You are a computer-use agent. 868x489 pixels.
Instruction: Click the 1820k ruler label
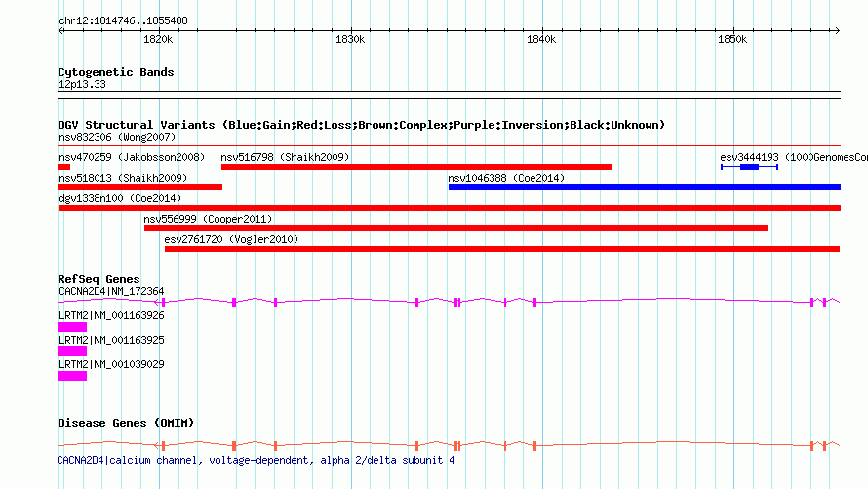click(x=158, y=39)
